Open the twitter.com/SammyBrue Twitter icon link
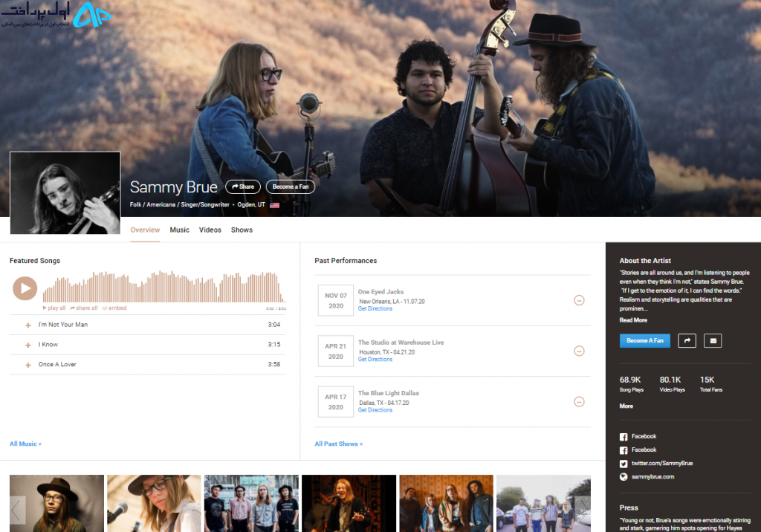Screen dimensions: 761x532 click(624, 464)
